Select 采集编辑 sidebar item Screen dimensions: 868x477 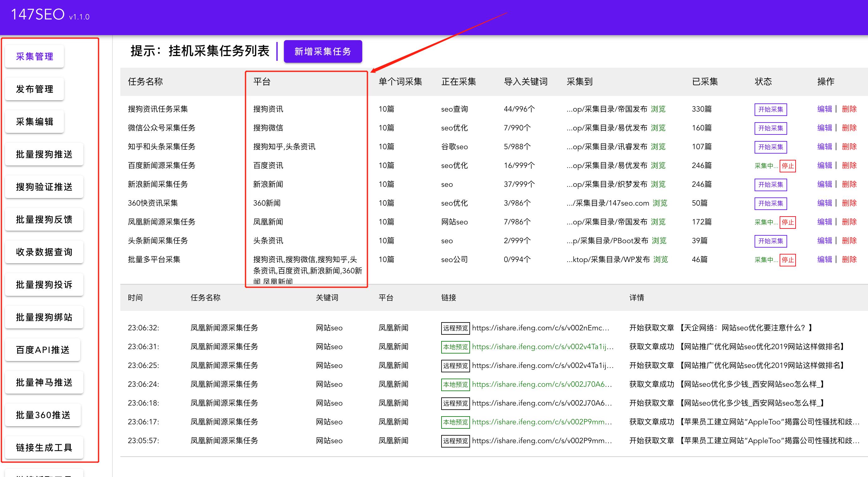coord(35,122)
